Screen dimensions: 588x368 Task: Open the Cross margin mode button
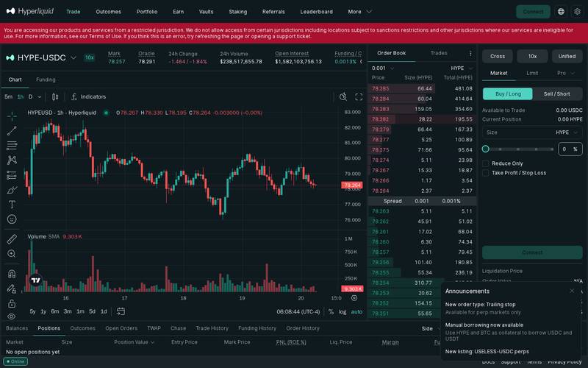tap(498, 57)
